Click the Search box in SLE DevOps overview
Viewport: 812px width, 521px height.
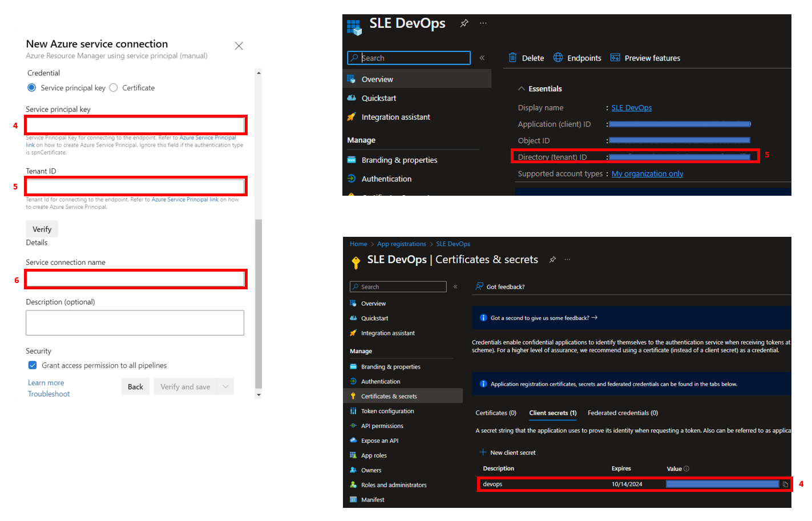point(409,58)
